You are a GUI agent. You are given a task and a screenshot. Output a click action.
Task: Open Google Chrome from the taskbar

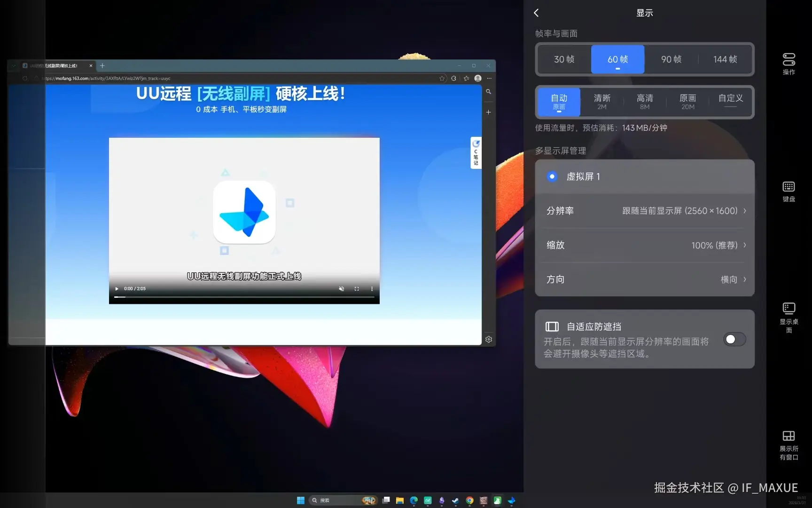click(469, 500)
